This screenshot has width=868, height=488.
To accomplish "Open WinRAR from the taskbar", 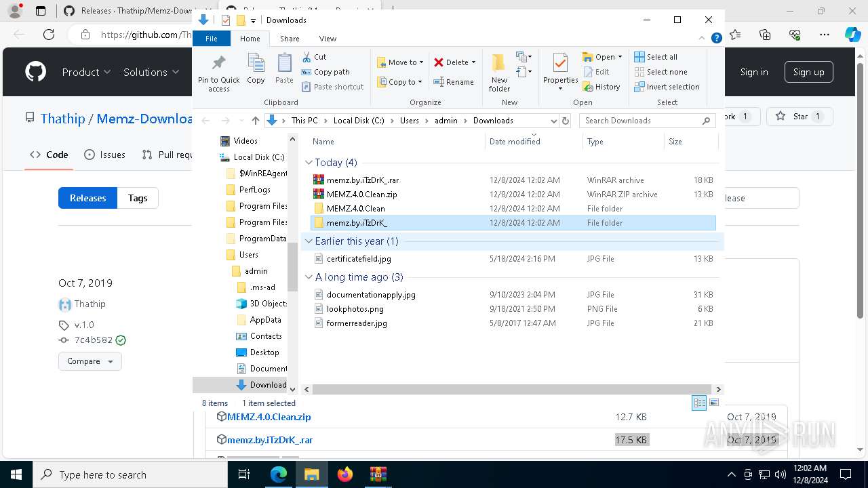I will [x=378, y=474].
